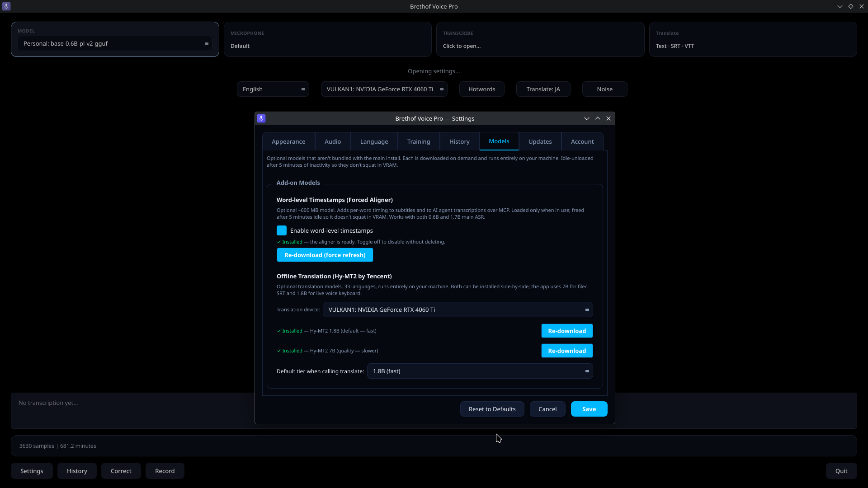Maximize the Settings dialog with the up chevron

pos(598,118)
